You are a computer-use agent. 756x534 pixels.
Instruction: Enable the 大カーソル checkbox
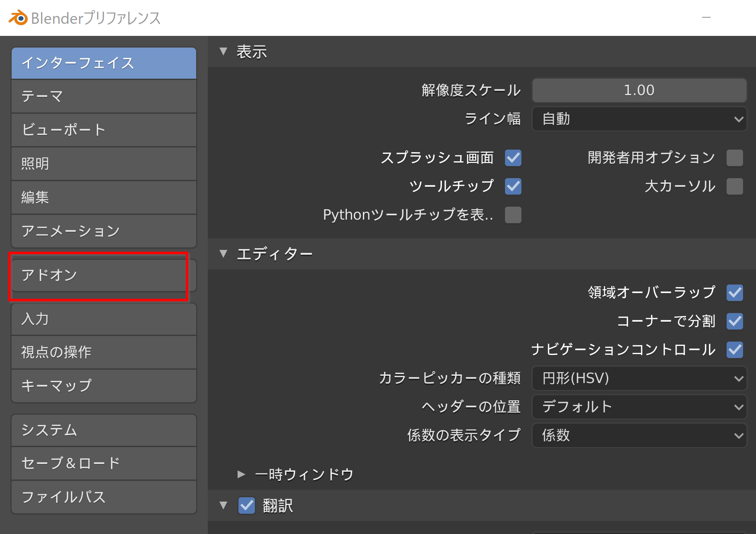(735, 186)
